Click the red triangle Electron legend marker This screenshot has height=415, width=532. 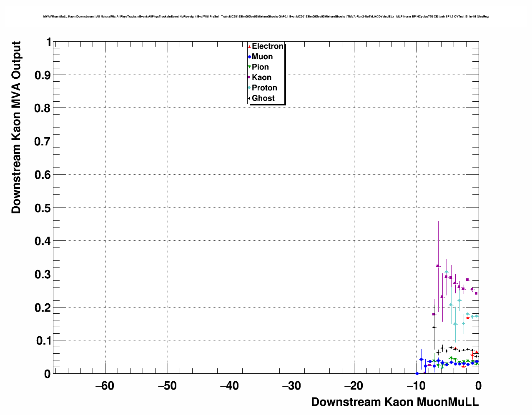(249, 46)
